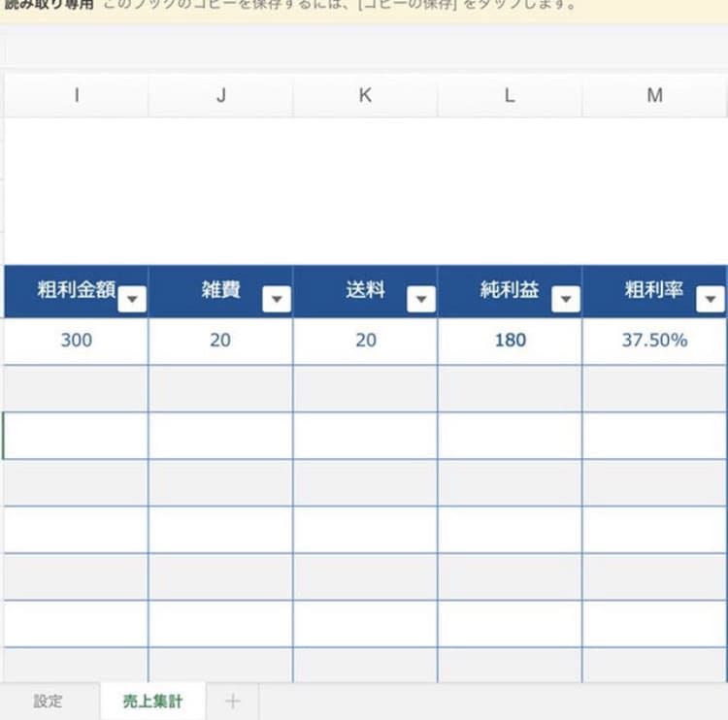The height and width of the screenshot is (720, 728).
Task: Select column L header
Action: pos(510,95)
